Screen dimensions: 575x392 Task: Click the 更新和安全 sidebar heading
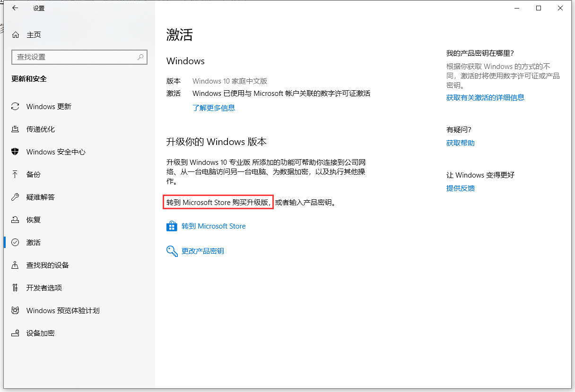29,79
